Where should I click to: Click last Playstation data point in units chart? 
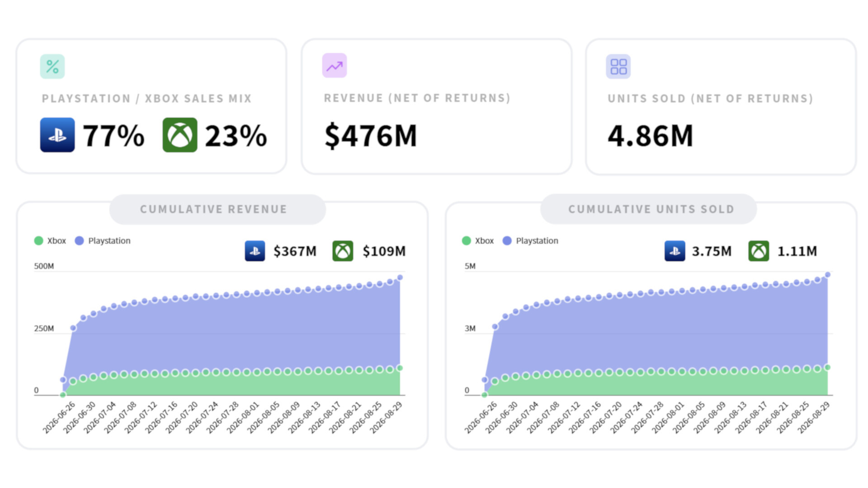pyautogui.click(x=828, y=275)
